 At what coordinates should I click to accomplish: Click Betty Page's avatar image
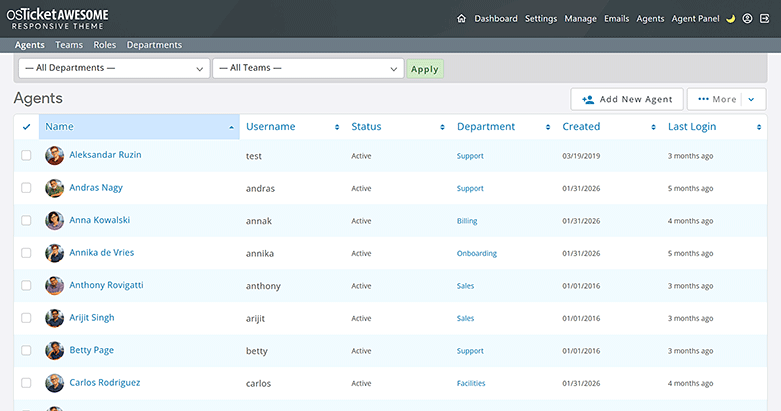click(55, 351)
